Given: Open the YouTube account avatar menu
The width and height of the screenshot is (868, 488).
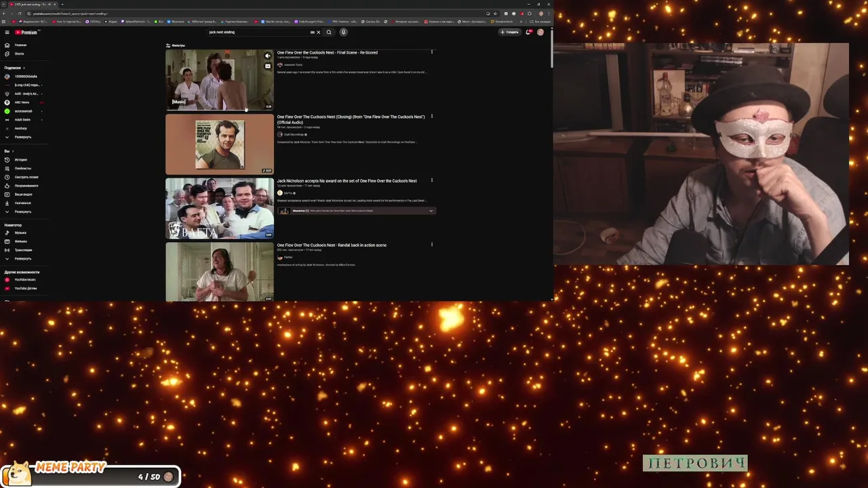Looking at the screenshot, I should pos(540,32).
